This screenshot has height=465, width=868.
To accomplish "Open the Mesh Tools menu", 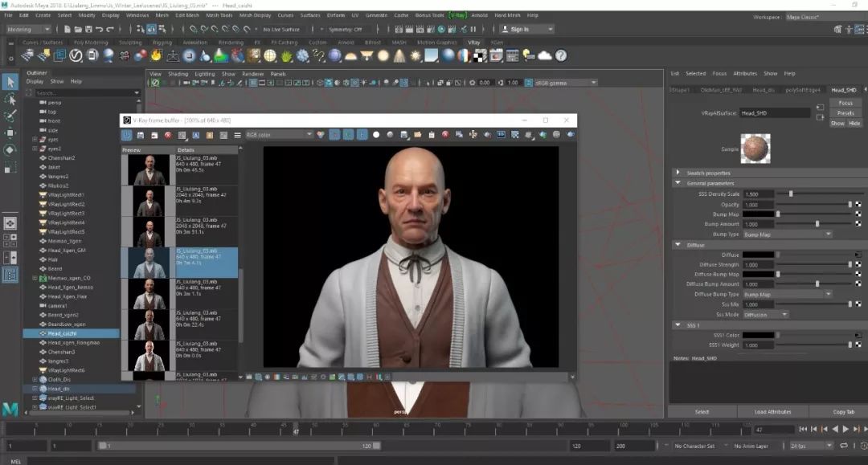I will pyautogui.click(x=218, y=14).
